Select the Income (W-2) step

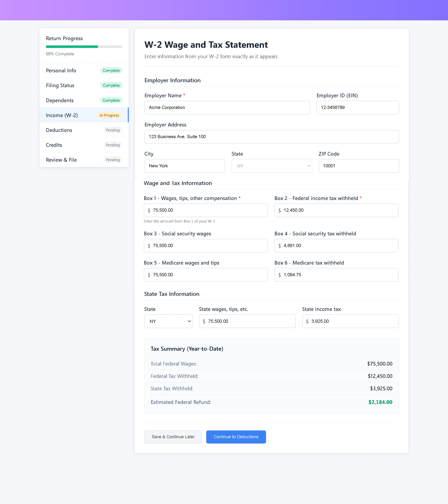coord(84,115)
